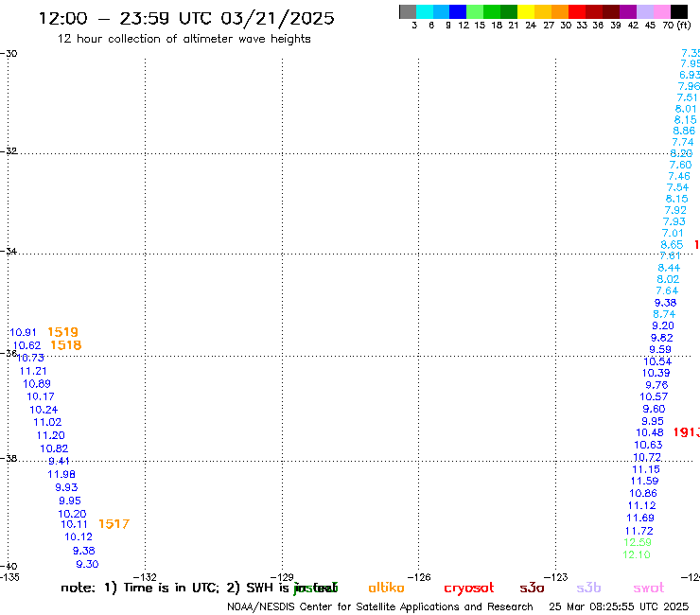Click the orange altika legend label

[x=386, y=588]
